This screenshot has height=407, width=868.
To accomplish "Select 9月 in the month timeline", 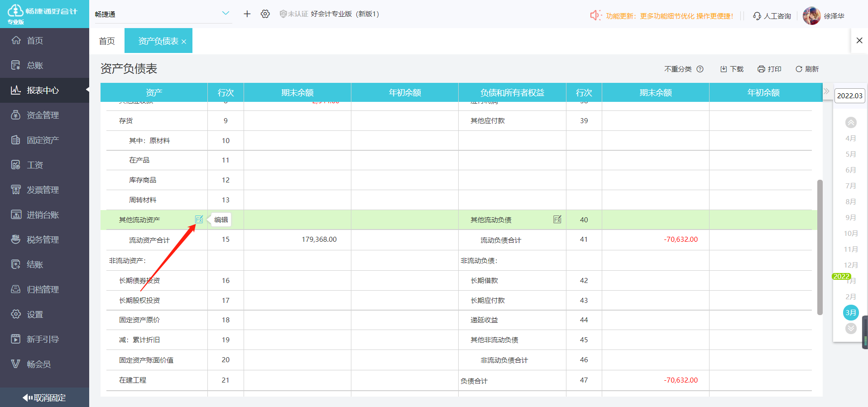I will click(x=851, y=217).
